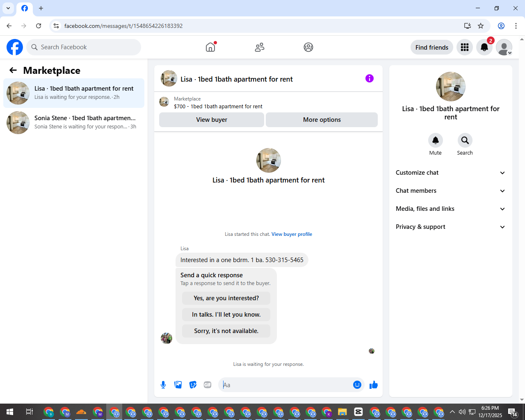Image resolution: width=525 pixels, height=420 pixels.
Task: Open account profile avatar menu
Action: (x=504, y=47)
